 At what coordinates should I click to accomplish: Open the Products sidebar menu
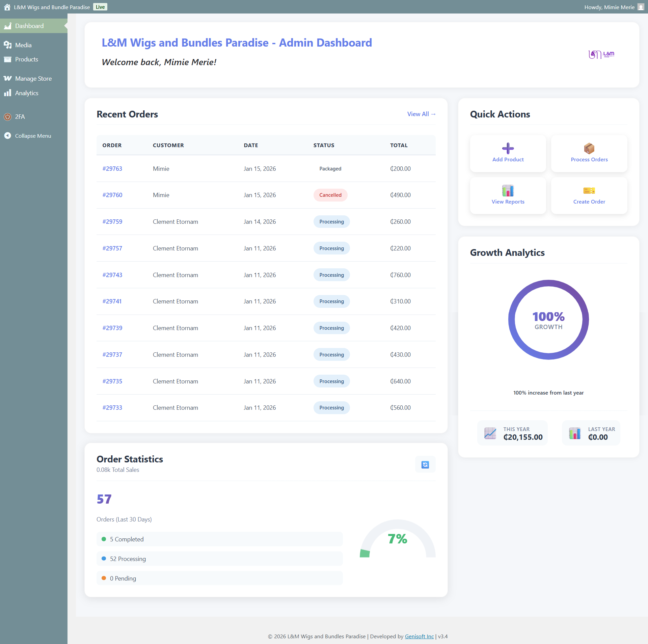(x=26, y=59)
